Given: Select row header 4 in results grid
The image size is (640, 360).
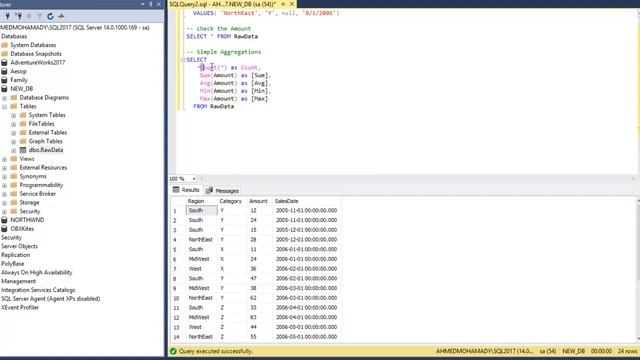Looking at the screenshot, I should [178, 240].
